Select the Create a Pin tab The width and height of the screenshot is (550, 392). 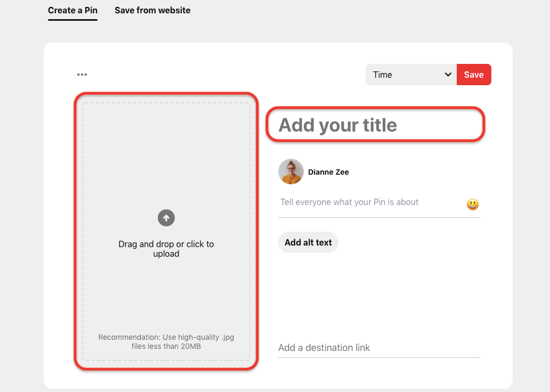tap(72, 10)
